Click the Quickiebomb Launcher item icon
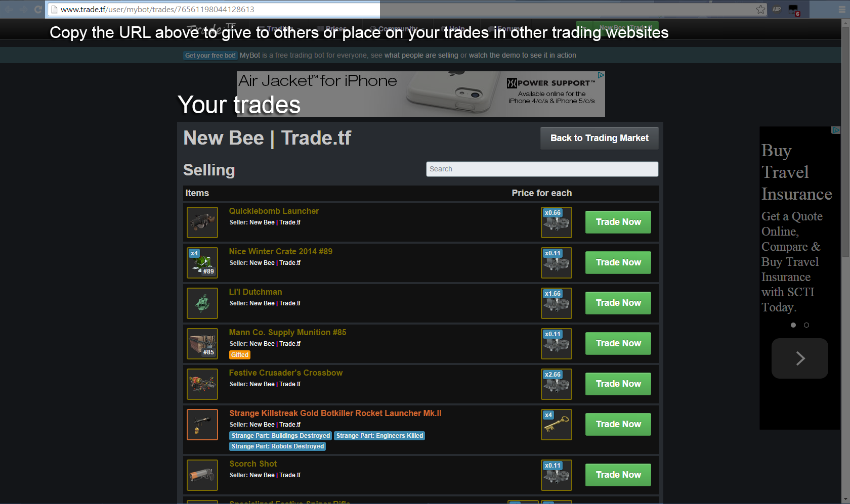 202,222
